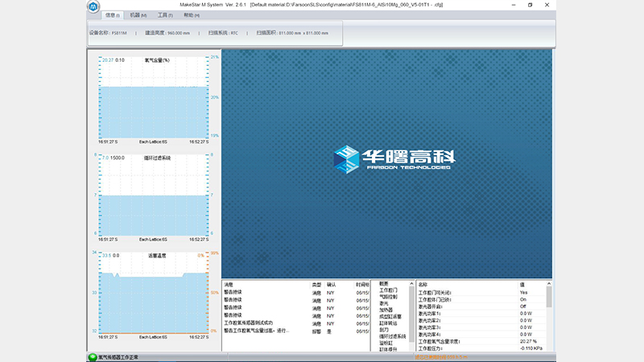The image size is (644, 362).
Task: Click the component list scrollbar thumb
Action: [411, 314]
